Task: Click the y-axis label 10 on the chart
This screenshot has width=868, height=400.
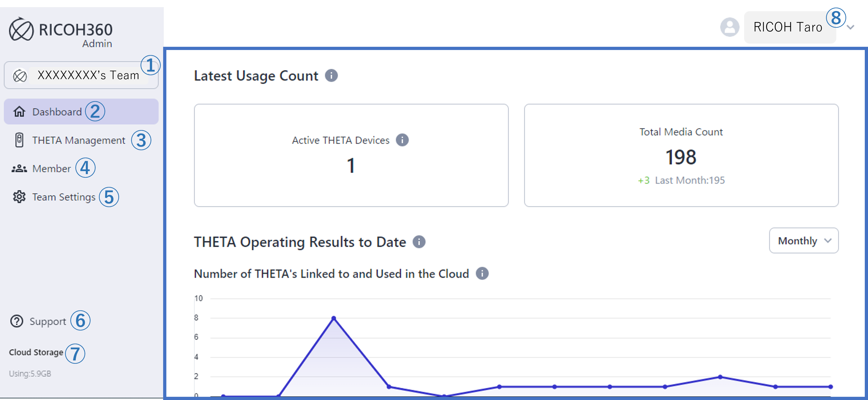Action: point(198,298)
